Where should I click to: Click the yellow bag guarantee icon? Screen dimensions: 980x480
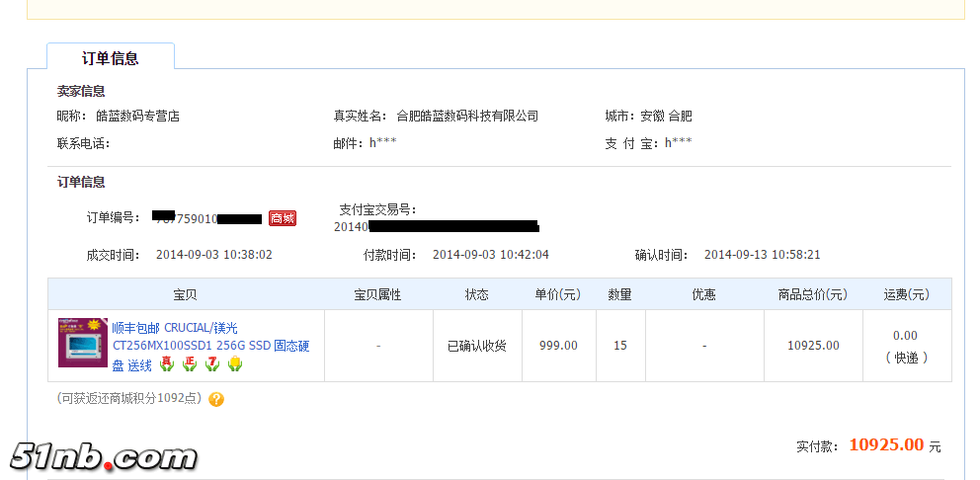(x=235, y=363)
